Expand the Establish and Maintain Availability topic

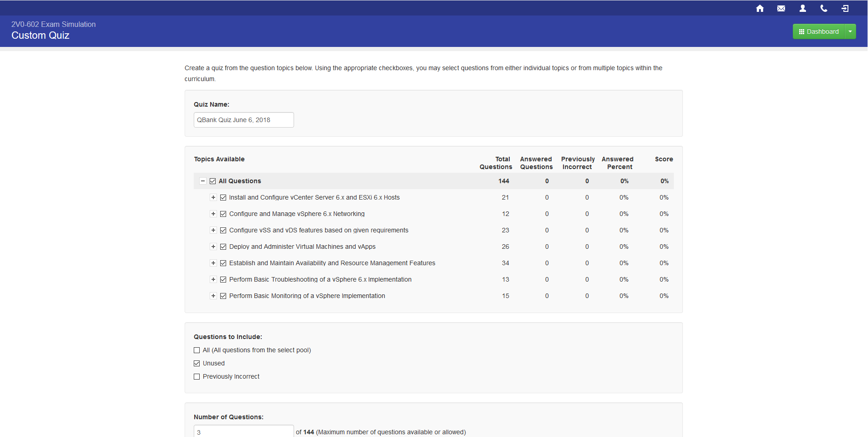213,263
